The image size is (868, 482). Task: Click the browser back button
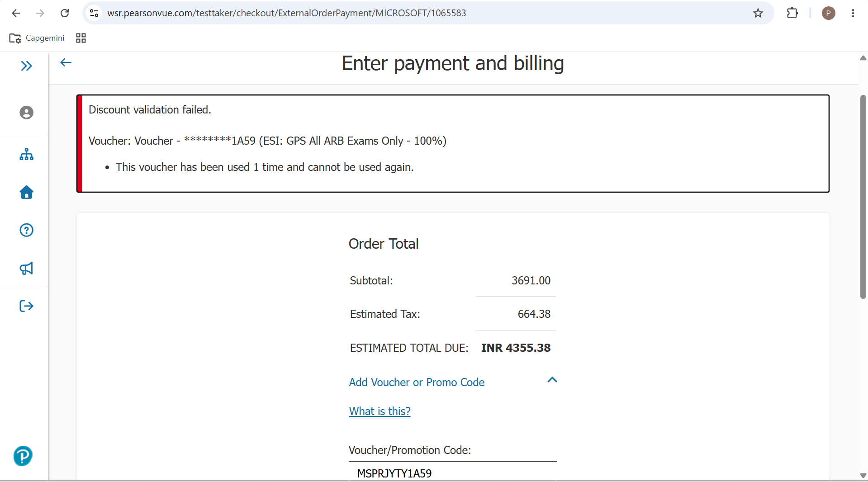coord(16,13)
